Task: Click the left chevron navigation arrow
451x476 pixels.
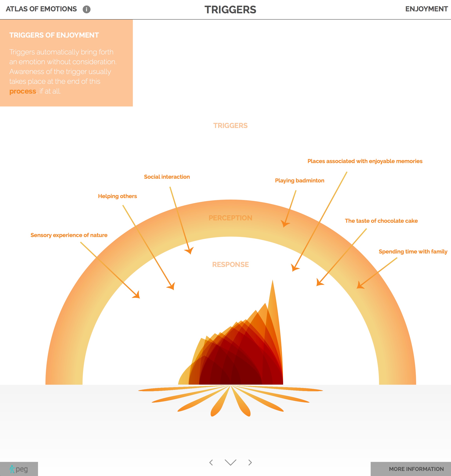Action: [211, 462]
